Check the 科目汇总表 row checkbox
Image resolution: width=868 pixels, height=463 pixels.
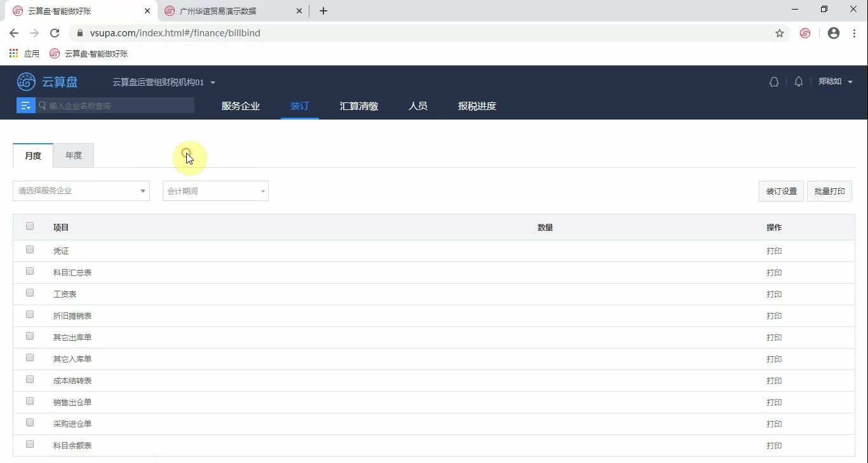30,271
